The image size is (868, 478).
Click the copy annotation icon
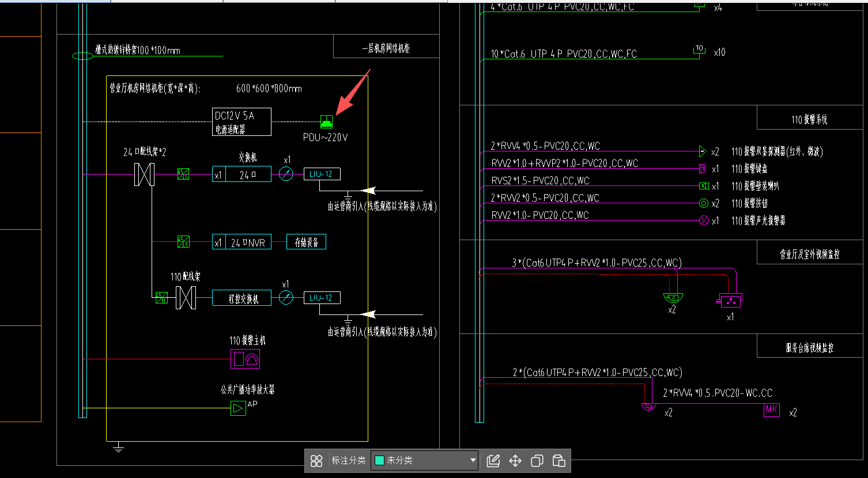pyautogui.click(x=537, y=461)
